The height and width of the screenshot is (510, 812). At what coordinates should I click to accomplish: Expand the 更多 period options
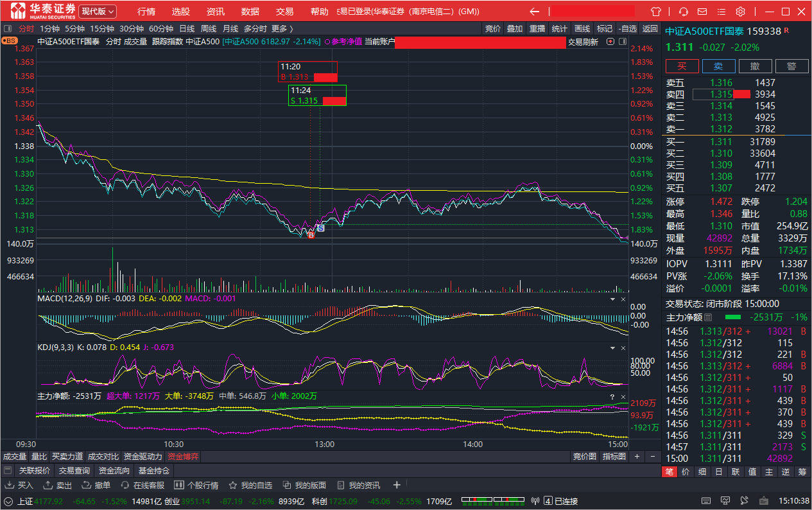(282, 28)
